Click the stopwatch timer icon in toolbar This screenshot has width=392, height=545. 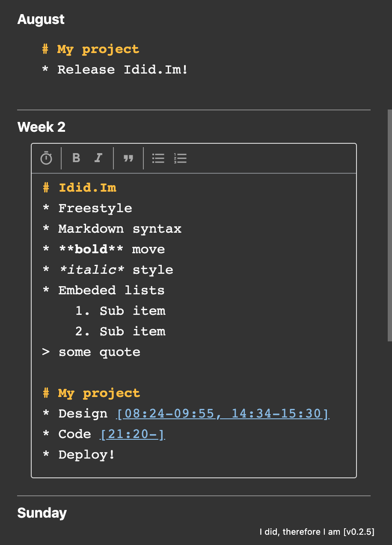coord(46,158)
